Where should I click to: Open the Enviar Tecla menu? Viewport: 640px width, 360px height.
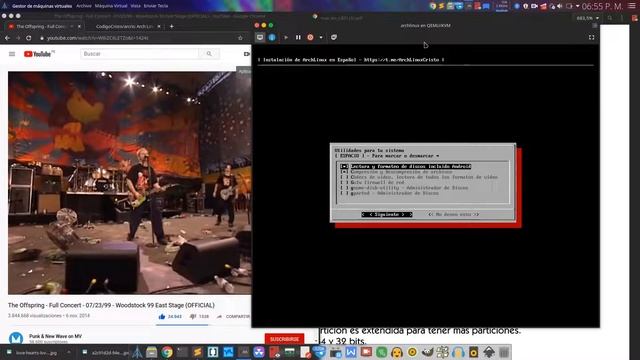pyautogui.click(x=156, y=6)
